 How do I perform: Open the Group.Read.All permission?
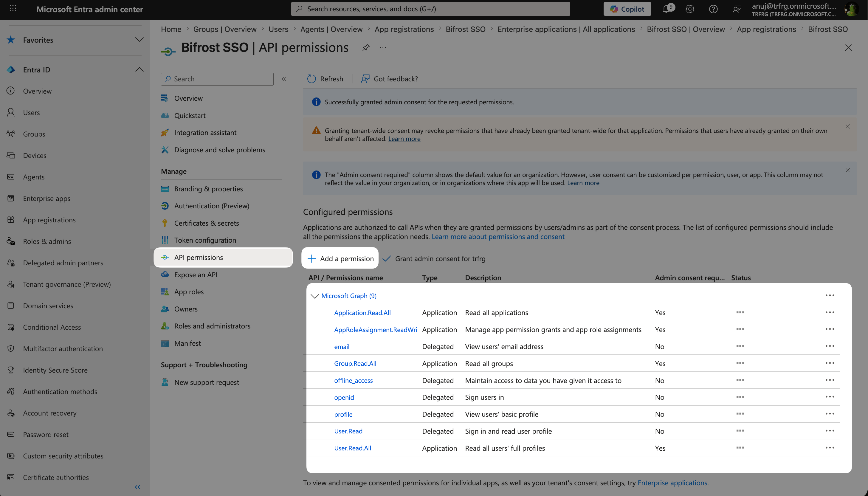355,363
